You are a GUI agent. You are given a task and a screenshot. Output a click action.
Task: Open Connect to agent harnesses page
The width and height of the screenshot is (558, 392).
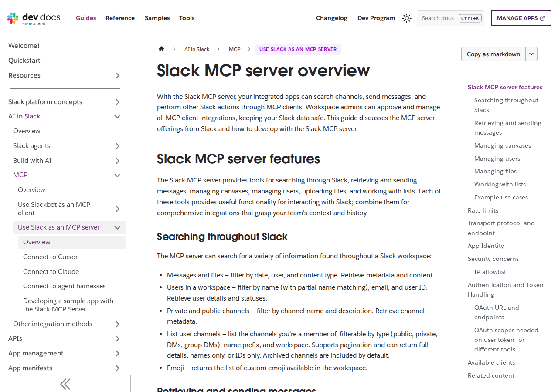tap(65, 286)
